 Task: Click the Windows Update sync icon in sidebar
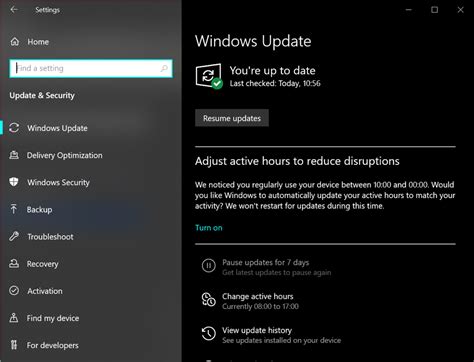[x=14, y=128]
